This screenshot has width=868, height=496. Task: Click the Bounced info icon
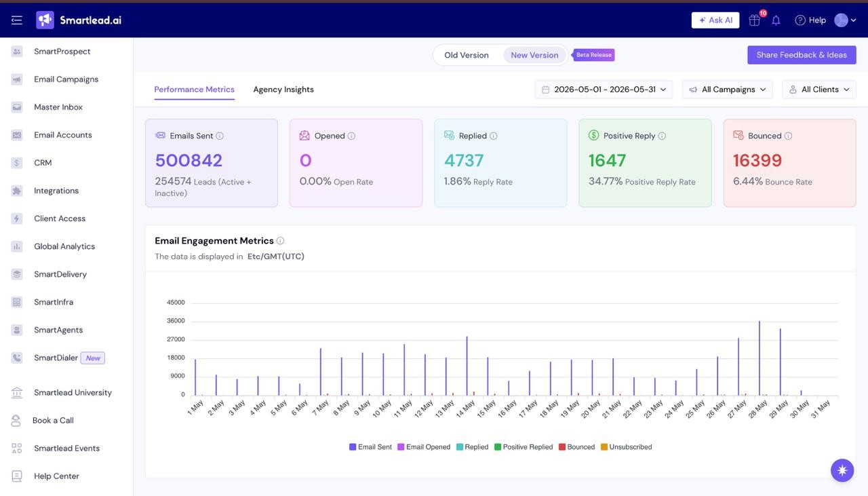[x=788, y=136]
